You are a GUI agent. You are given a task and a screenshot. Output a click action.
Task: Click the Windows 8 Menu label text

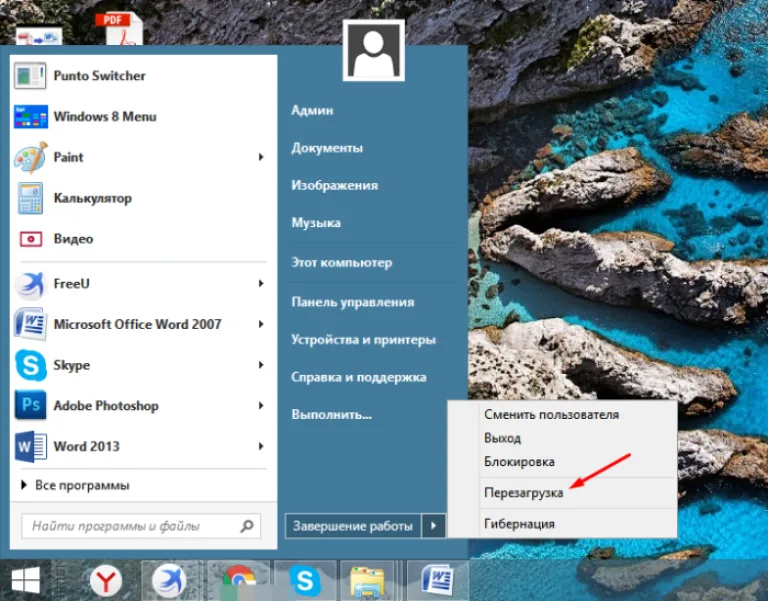[105, 117]
